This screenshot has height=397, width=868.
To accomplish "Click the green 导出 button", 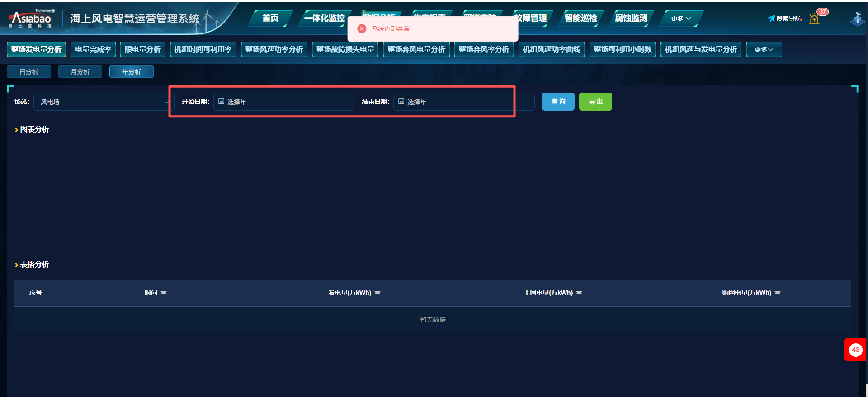I will (x=595, y=102).
